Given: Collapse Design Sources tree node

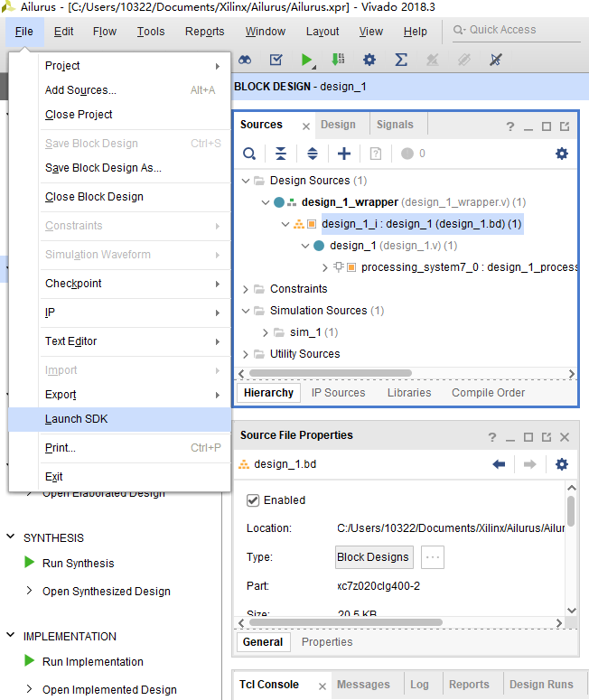Looking at the screenshot, I should tap(245, 181).
